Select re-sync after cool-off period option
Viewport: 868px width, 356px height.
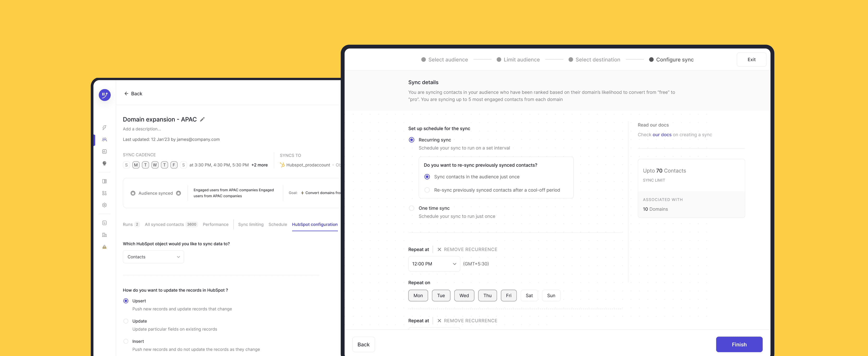[427, 190]
